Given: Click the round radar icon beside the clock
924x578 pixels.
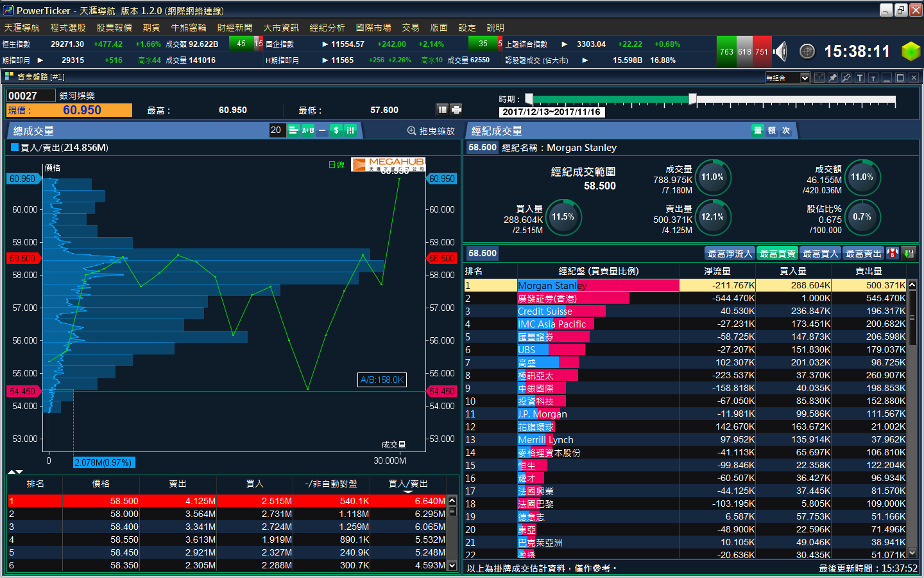Looking at the screenshot, I should coord(807,51).
